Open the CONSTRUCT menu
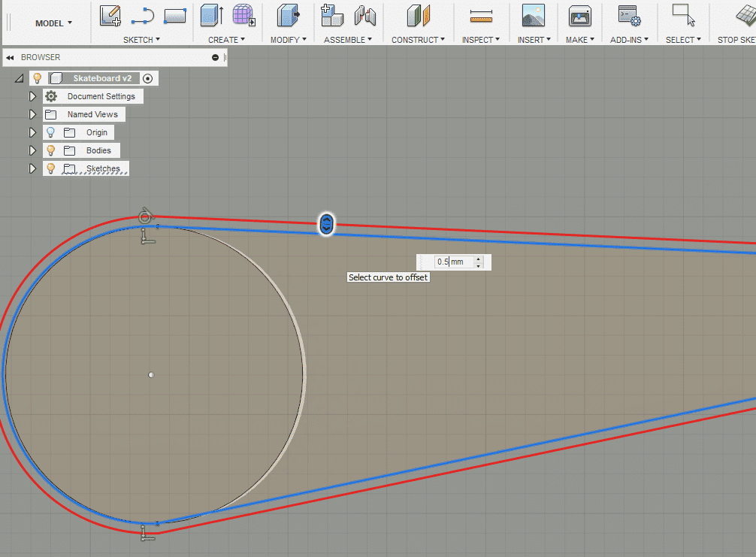This screenshot has width=756, height=557. pos(418,40)
